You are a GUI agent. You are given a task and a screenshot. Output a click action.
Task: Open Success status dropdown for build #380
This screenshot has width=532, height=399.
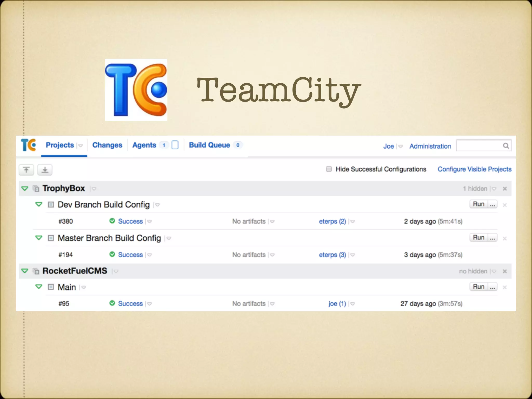point(149,222)
